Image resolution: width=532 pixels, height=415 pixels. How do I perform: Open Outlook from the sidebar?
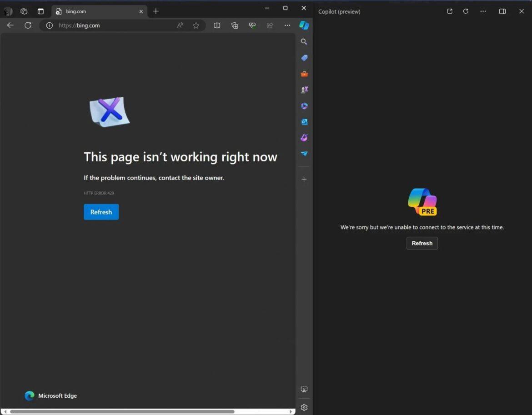[304, 122]
